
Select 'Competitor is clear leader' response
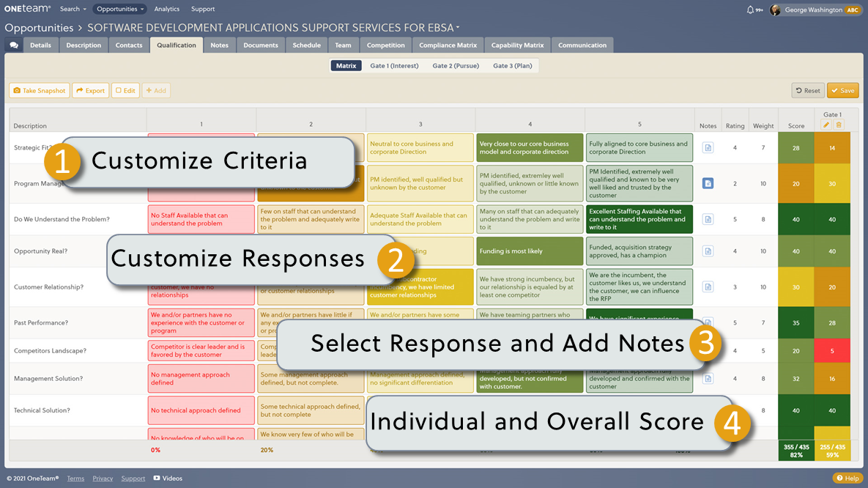click(x=201, y=351)
